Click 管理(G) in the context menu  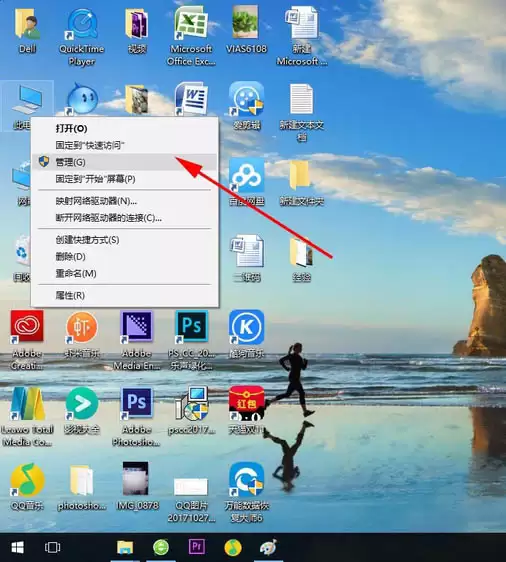[x=124, y=162]
